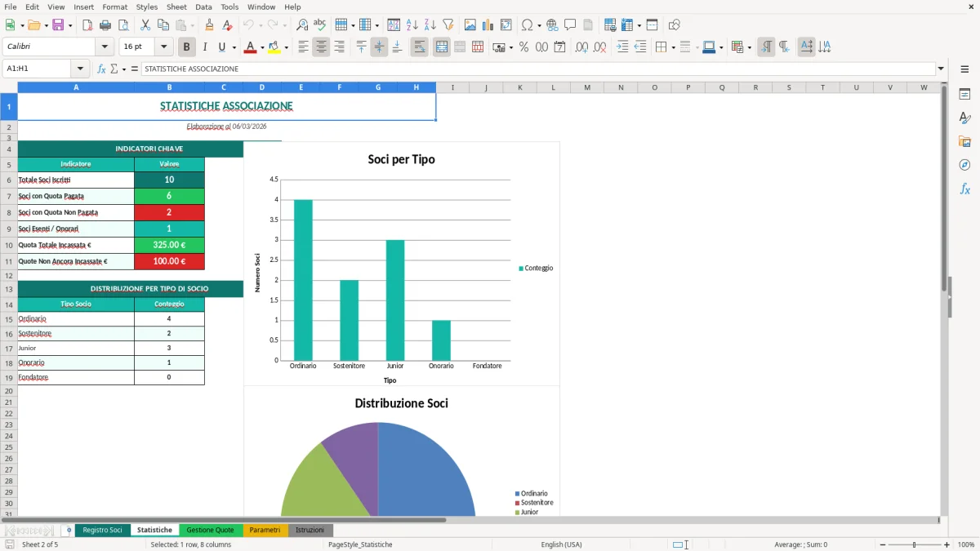Image resolution: width=980 pixels, height=551 pixels.
Task: Click Sort Ascending icon
Action: tap(412, 25)
